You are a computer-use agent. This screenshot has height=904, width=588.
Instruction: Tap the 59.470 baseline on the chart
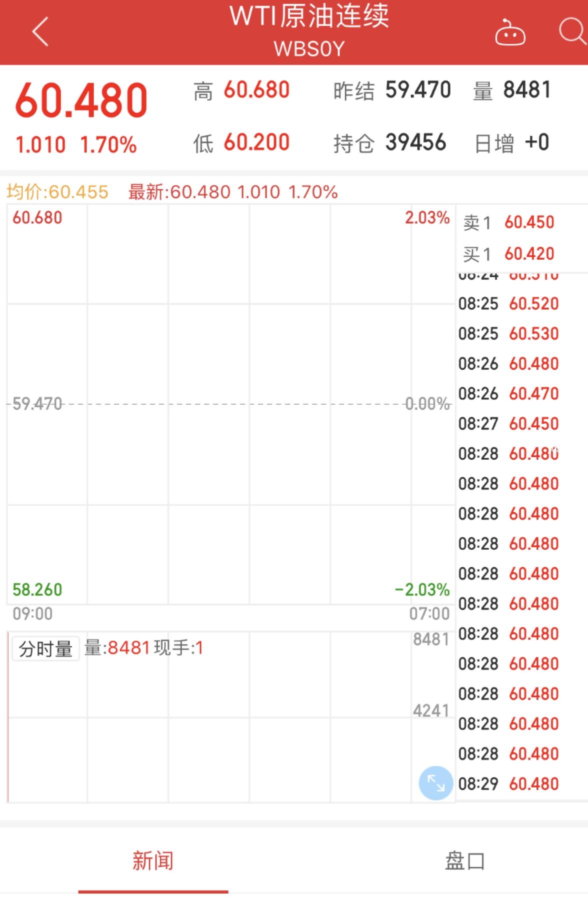click(37, 403)
